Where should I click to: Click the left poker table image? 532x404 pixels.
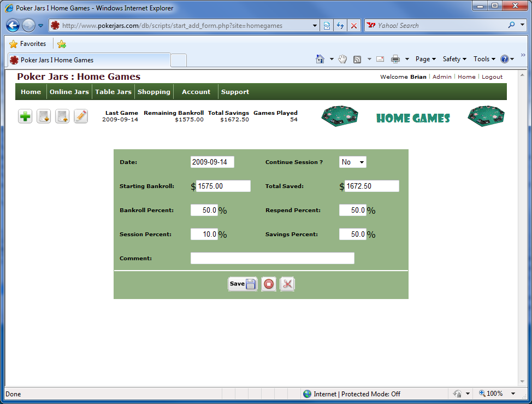pos(340,116)
